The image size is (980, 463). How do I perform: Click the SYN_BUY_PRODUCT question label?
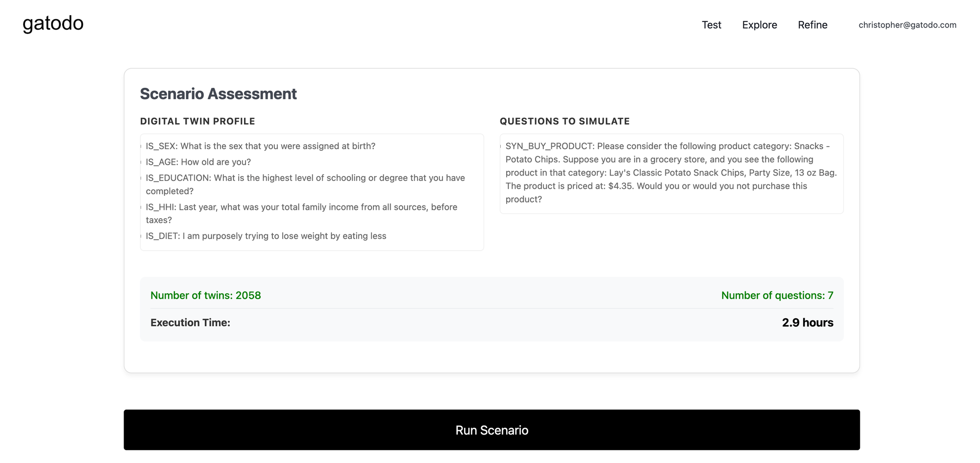[549, 146]
